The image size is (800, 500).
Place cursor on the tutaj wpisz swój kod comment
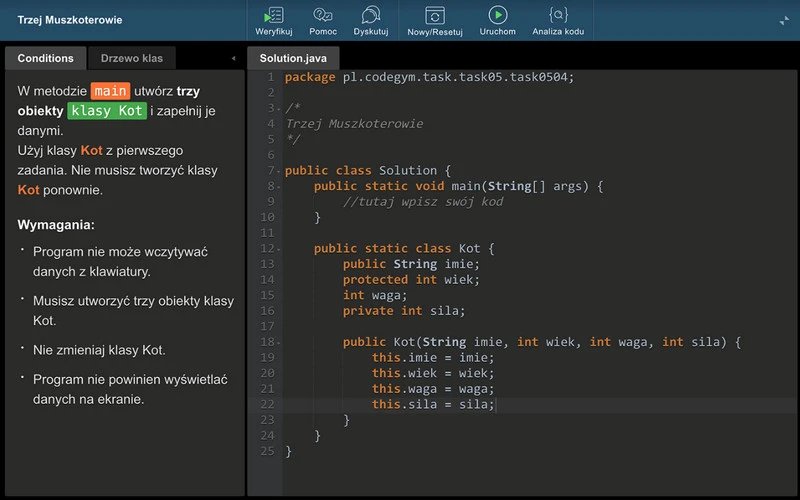422,202
